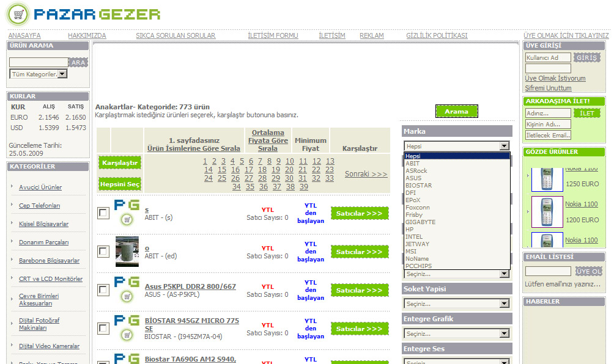Click the İletilecek Email field
Screen dimensions: 614x364
tap(548, 135)
